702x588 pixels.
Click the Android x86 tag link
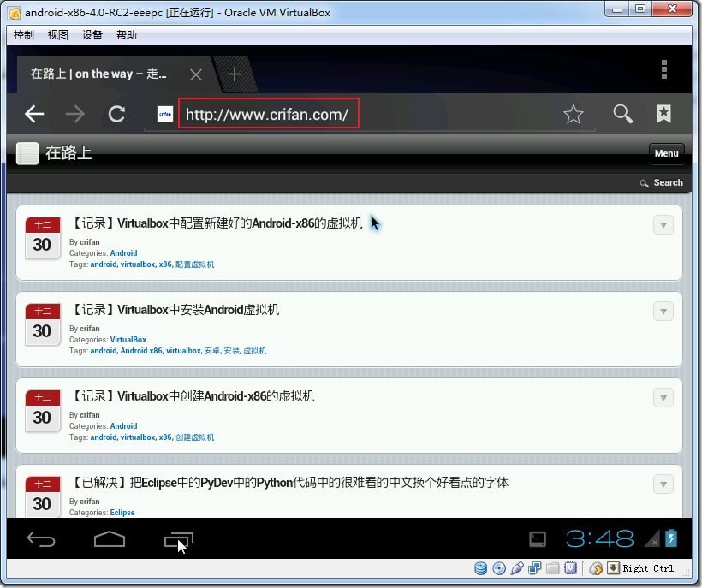pyautogui.click(x=141, y=351)
